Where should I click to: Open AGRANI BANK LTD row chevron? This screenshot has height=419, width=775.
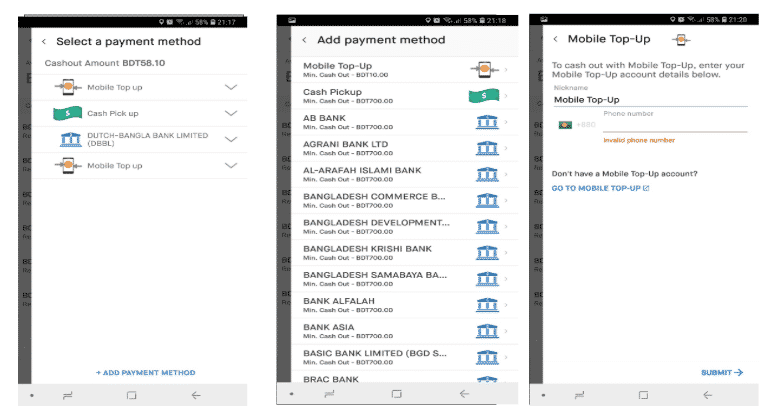coord(506,148)
